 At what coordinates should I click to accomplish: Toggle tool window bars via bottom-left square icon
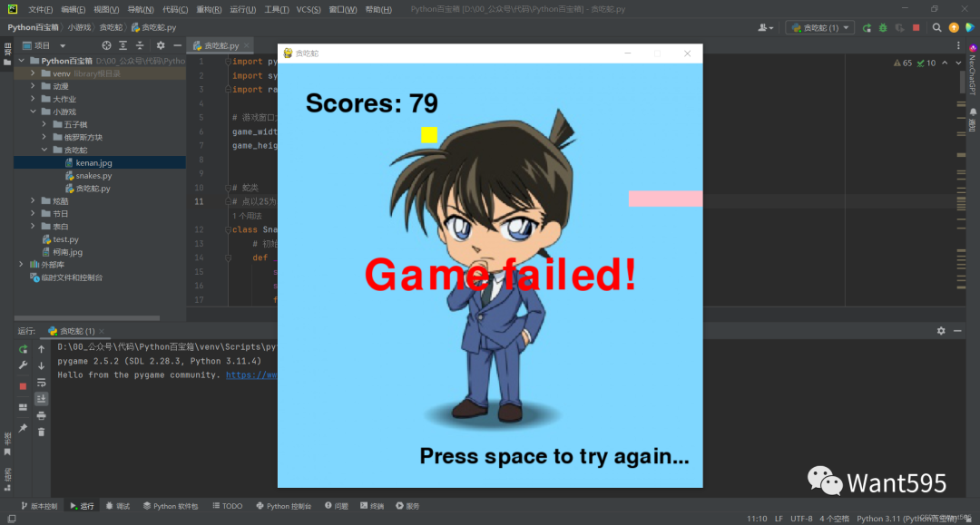[11, 519]
